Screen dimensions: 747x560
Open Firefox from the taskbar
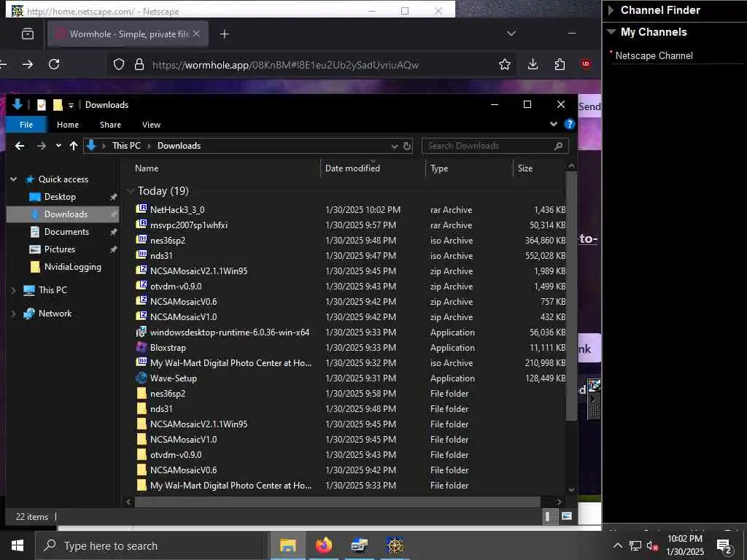(x=323, y=545)
